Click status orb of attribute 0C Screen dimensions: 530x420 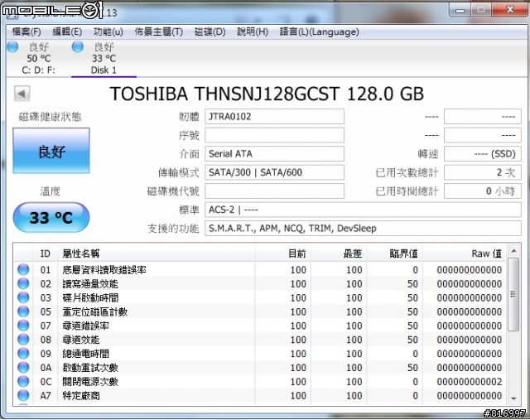point(23,381)
